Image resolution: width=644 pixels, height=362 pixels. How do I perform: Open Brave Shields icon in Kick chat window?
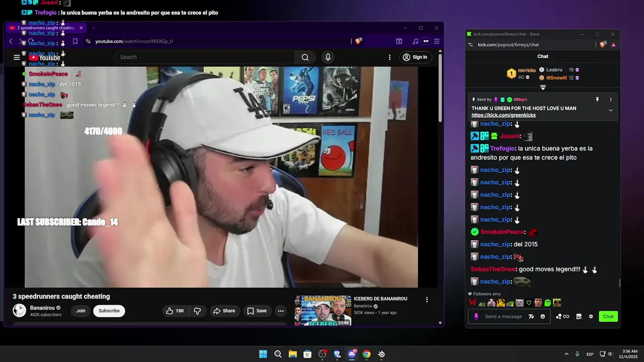coord(603,44)
